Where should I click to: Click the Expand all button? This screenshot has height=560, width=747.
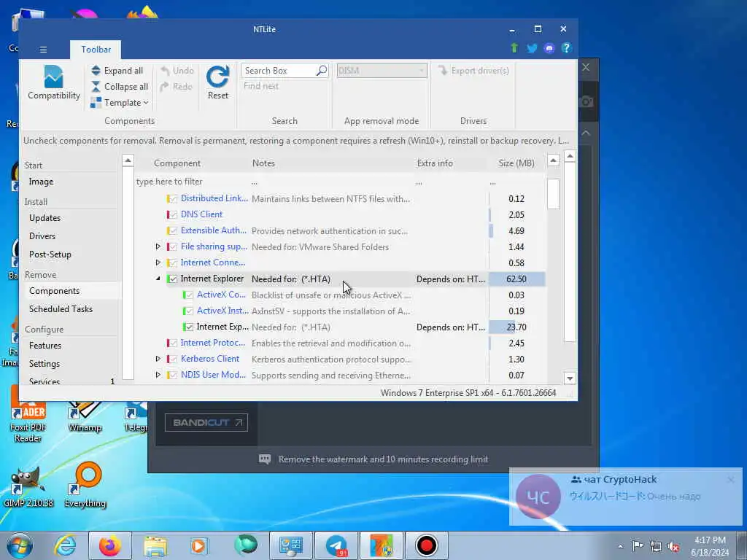[x=117, y=71]
